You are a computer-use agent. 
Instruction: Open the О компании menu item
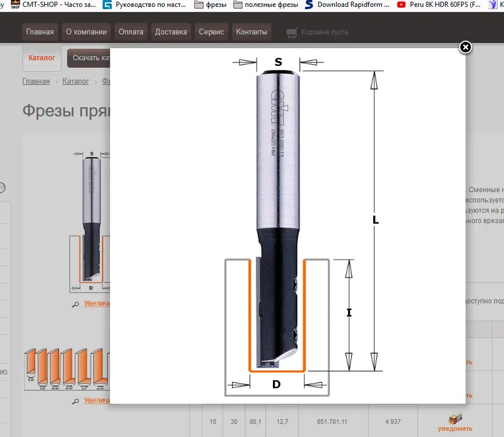click(x=86, y=32)
